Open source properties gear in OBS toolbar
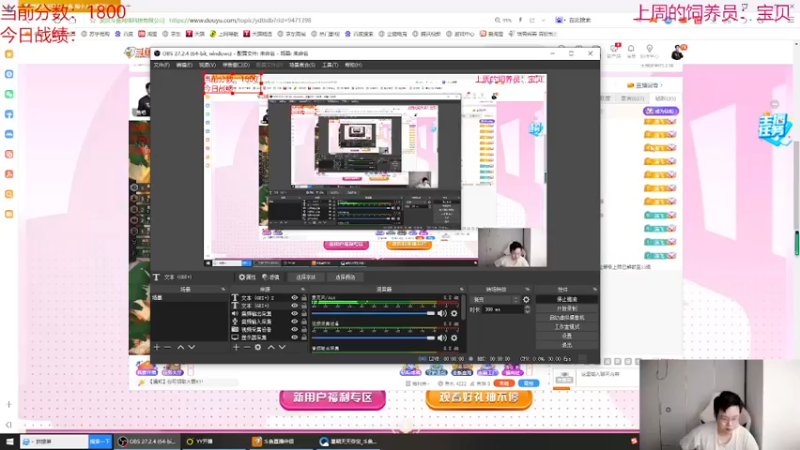The width and height of the screenshot is (800, 450). point(247,277)
